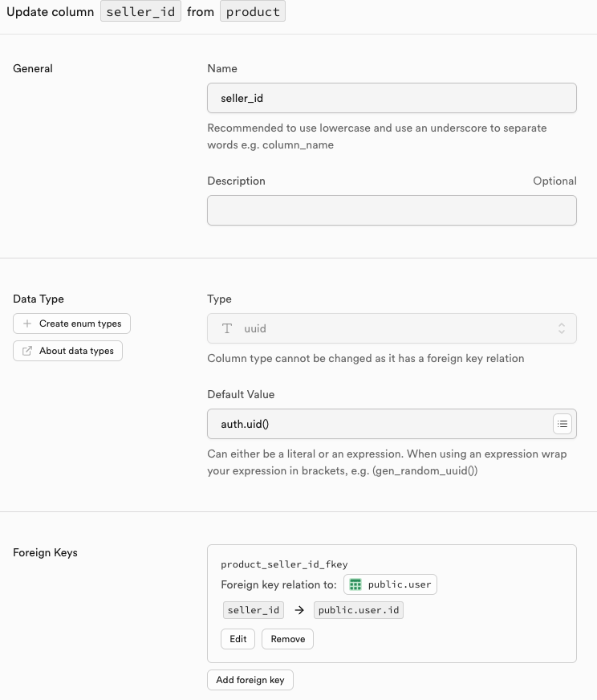Click the seller_id tag in the title

pos(140,13)
